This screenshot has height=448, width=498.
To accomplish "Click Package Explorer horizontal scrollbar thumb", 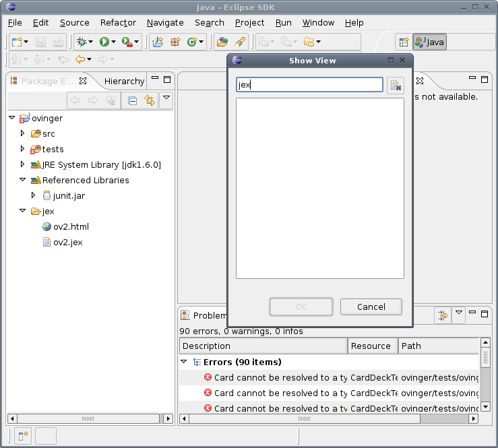I will pos(88,418).
